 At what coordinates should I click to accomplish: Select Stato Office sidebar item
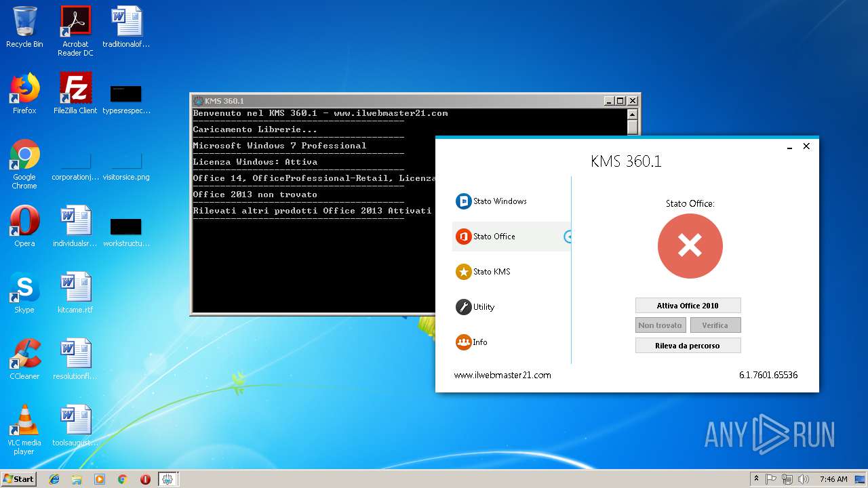511,237
